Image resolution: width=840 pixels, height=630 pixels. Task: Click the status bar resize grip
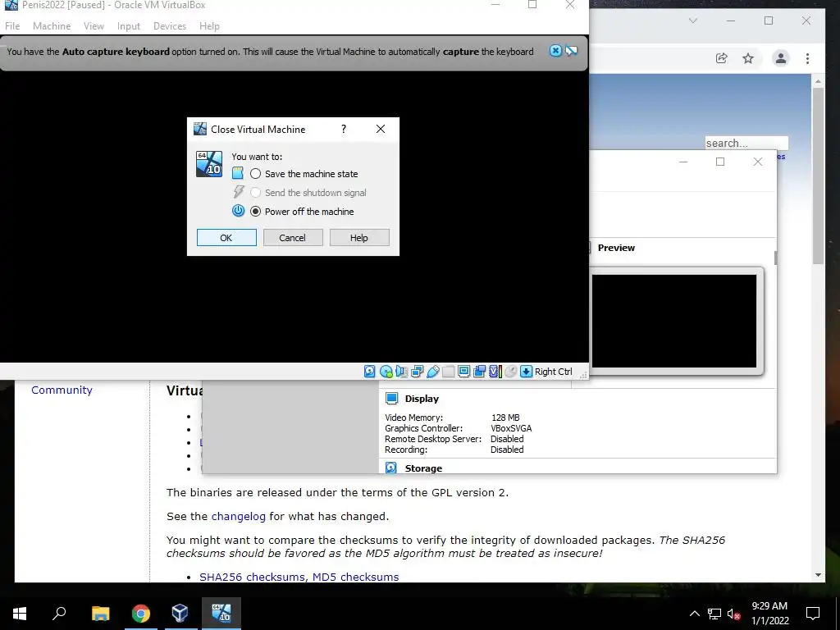pyautogui.click(x=583, y=374)
